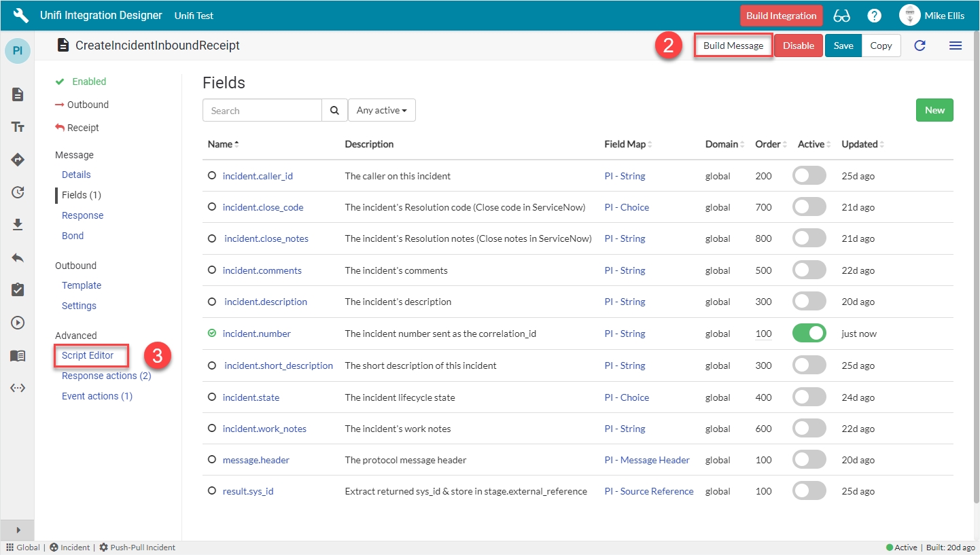The image size is (980, 555).
Task: Expand the left sidebar with bottom arrow
Action: coord(18,530)
